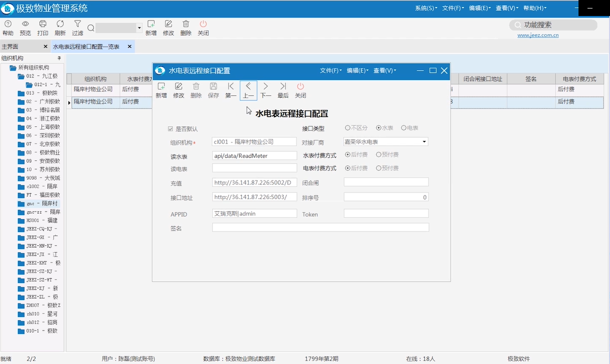The image size is (610, 364).
Task: Click the dialog title logo icon
Action: coord(160,71)
